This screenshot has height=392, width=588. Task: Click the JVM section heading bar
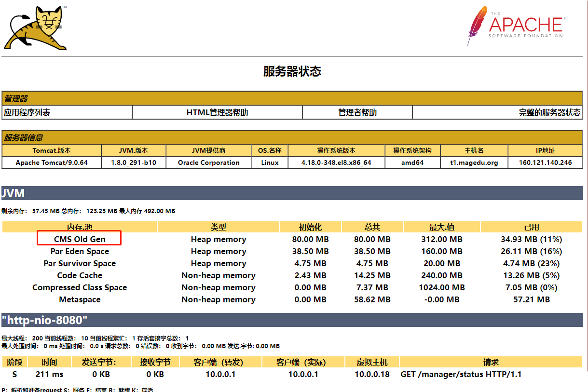click(292, 193)
